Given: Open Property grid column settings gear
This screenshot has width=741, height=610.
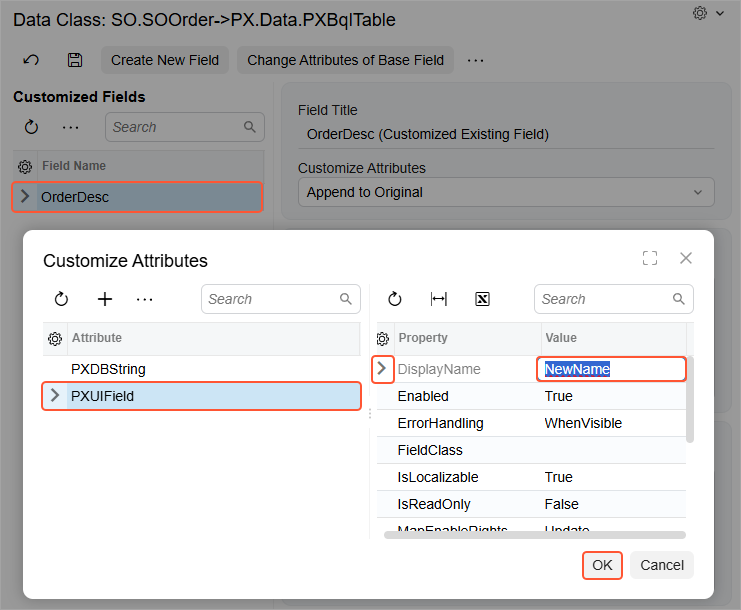Looking at the screenshot, I should tap(383, 339).
